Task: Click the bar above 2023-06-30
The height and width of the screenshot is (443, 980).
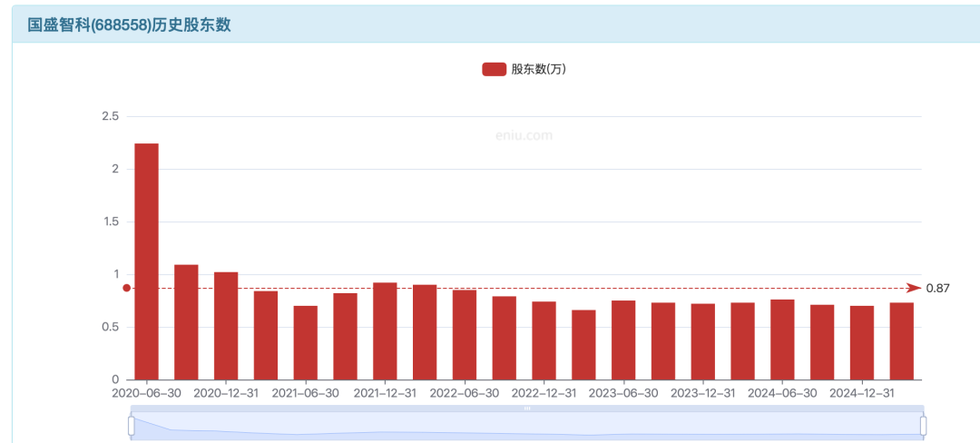Action: coord(623,340)
